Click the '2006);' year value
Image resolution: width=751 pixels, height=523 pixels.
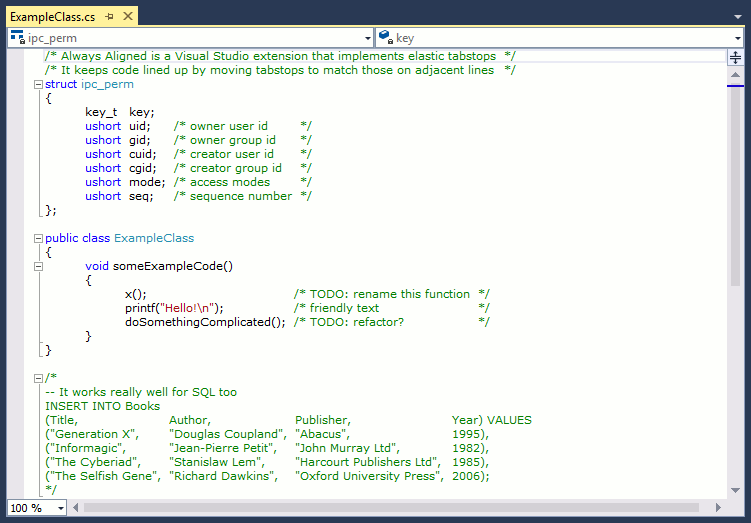[471, 476]
